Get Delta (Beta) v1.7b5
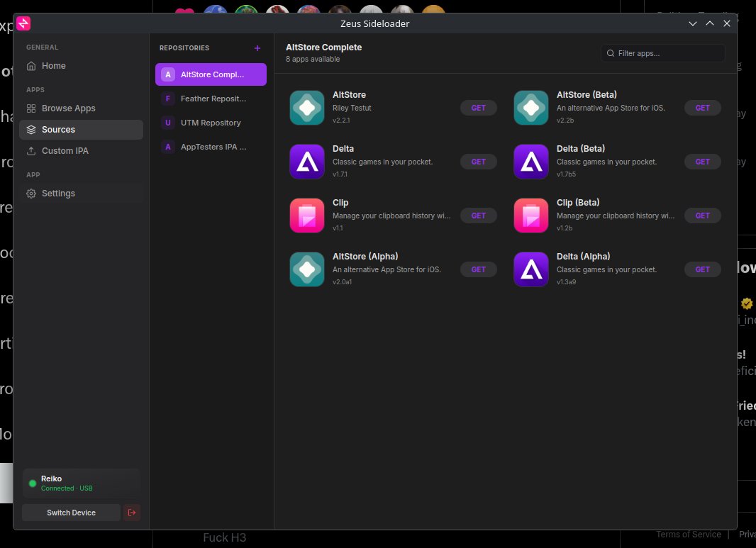Image resolution: width=756 pixels, height=548 pixels. [x=703, y=162]
